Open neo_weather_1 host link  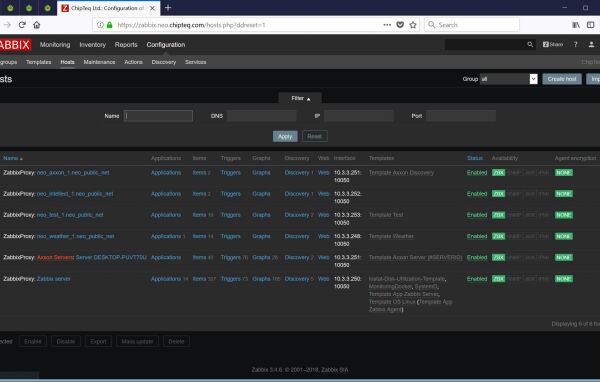coord(75,237)
